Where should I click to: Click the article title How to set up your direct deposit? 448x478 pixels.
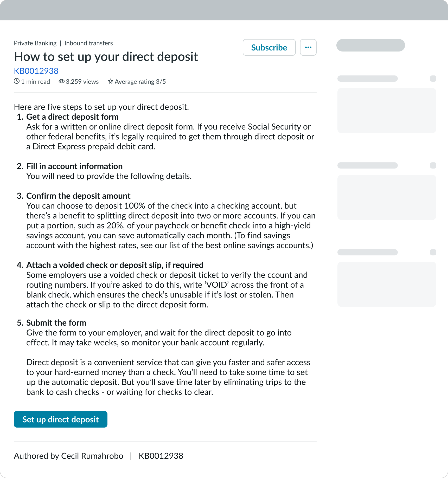(x=106, y=57)
